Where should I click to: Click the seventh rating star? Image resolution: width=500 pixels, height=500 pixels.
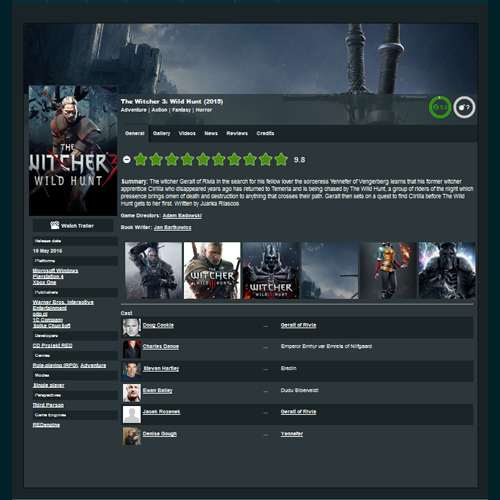pyautogui.click(x=234, y=160)
